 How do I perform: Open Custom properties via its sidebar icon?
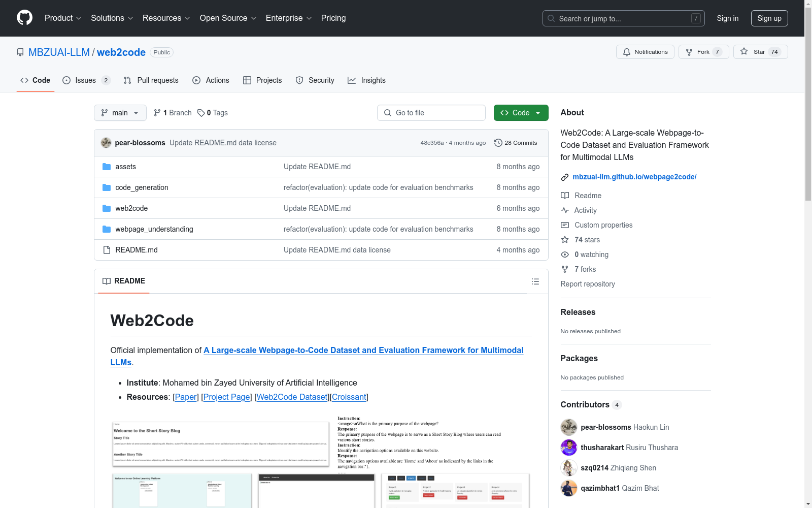(x=565, y=225)
